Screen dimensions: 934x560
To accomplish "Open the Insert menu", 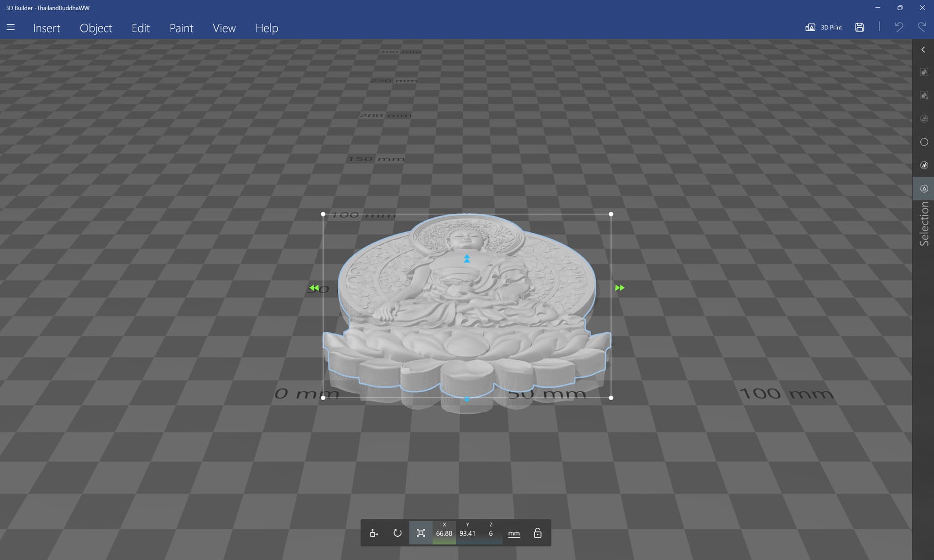I will tap(47, 28).
